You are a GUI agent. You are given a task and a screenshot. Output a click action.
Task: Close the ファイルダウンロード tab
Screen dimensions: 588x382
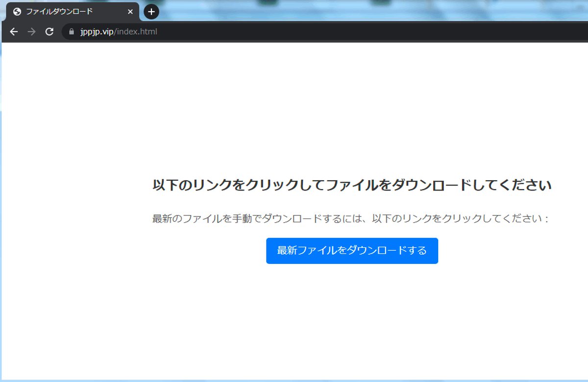[130, 11]
